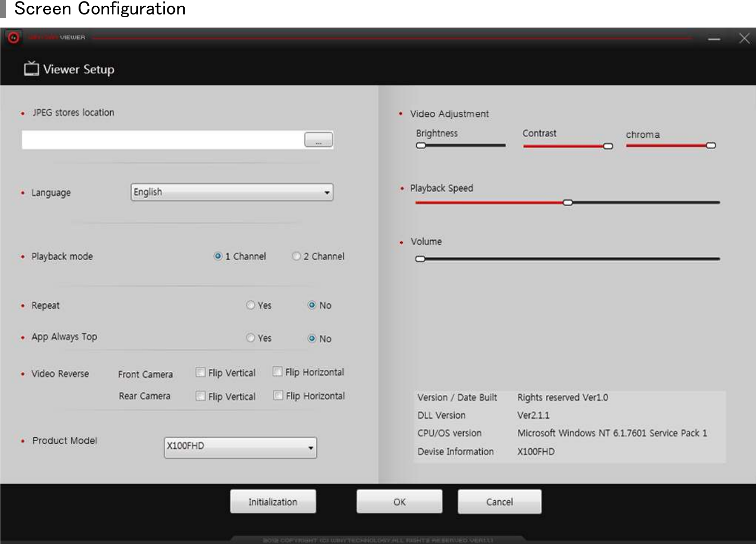Minimize the viewer window

(714, 39)
